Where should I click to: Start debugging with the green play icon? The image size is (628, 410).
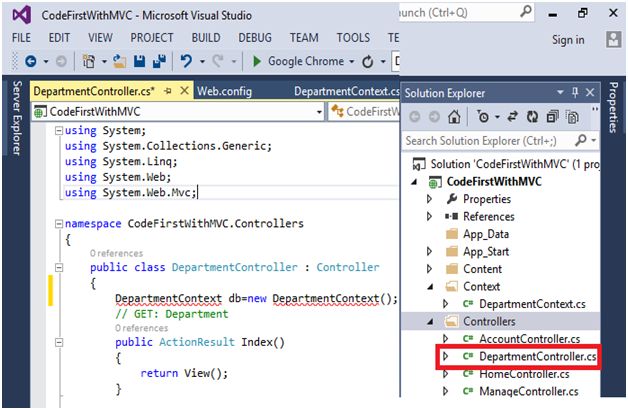[258, 62]
